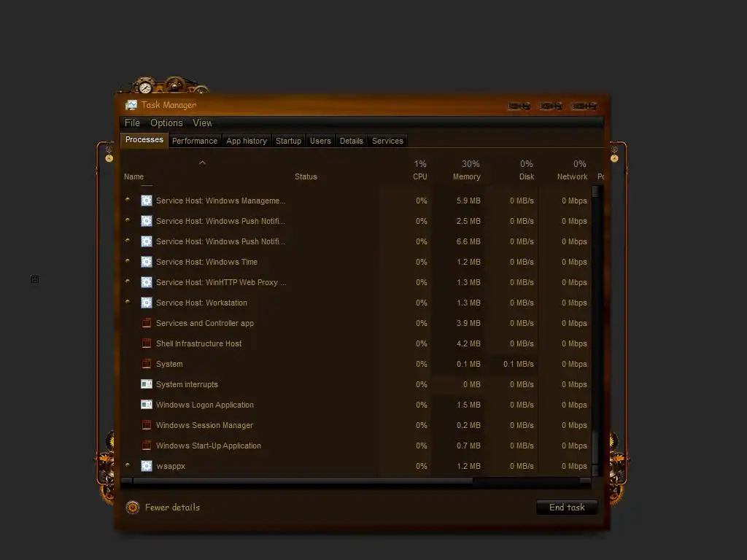The image size is (747, 560).
Task: Sort by the CPU column header
Action: (419, 176)
